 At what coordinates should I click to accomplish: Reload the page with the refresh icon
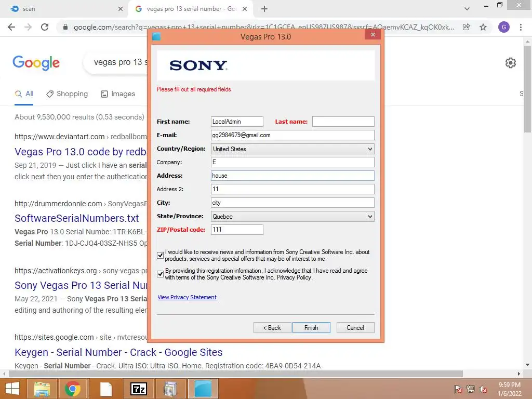pos(45,27)
